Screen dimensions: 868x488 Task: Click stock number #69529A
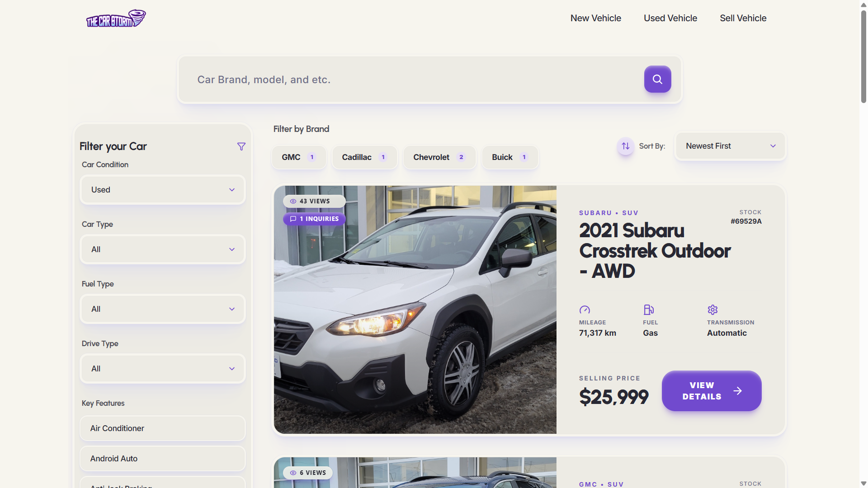tap(746, 221)
